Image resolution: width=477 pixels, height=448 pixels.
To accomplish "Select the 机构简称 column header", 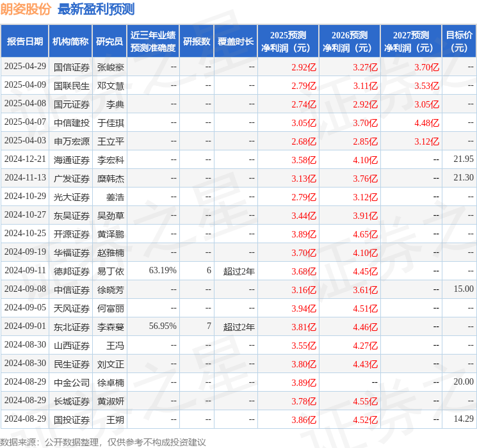I will (x=70, y=42).
